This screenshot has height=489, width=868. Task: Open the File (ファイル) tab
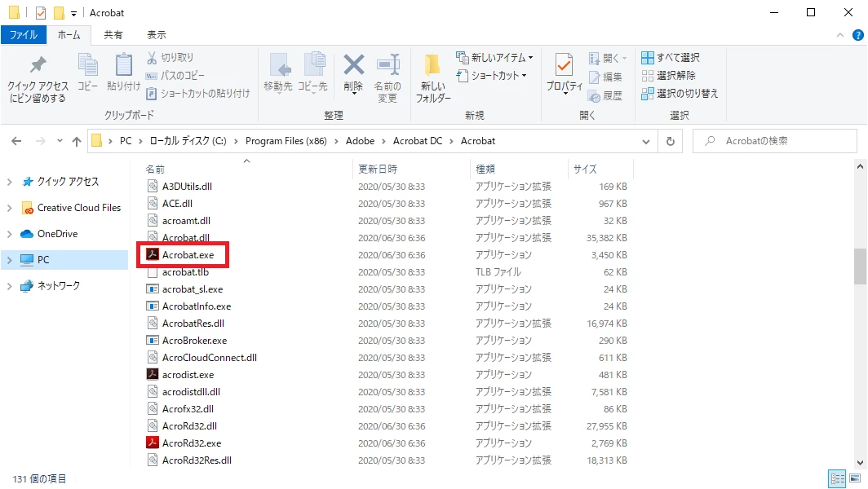[23, 35]
